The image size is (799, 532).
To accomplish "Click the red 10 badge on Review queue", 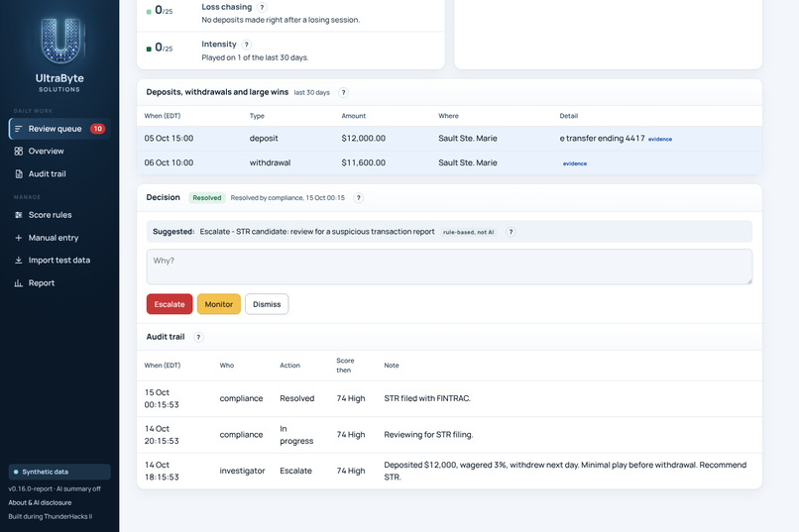I will [97, 129].
